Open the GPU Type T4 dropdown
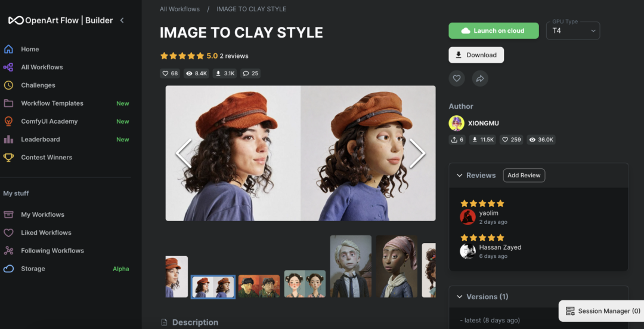This screenshot has width=644, height=329. pyautogui.click(x=573, y=31)
